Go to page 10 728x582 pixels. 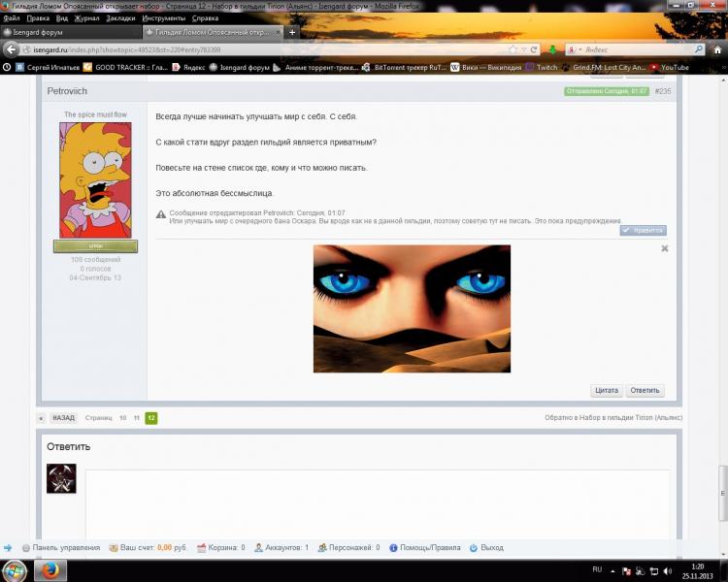[x=122, y=418]
